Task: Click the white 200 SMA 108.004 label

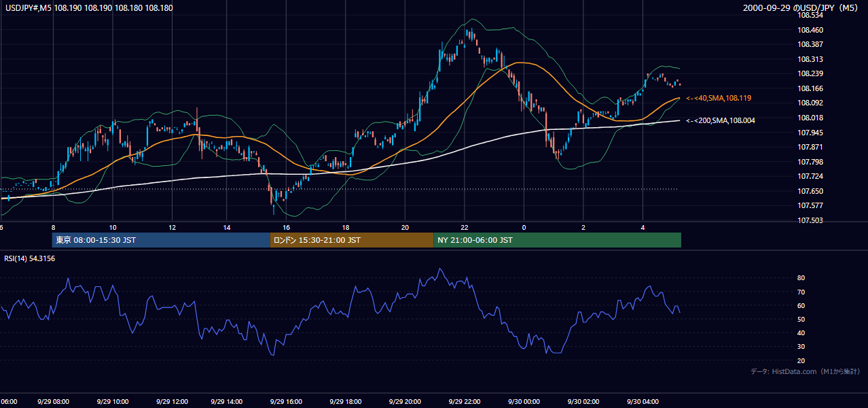Action: 721,120
